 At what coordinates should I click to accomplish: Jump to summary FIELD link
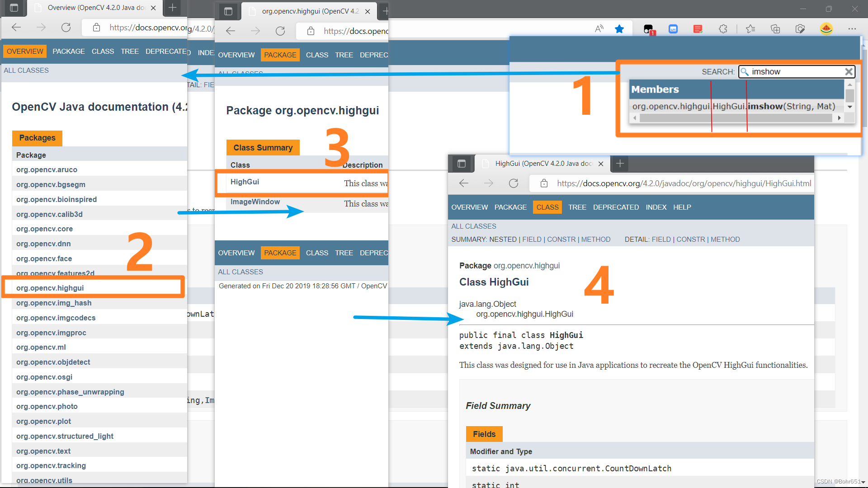point(532,239)
